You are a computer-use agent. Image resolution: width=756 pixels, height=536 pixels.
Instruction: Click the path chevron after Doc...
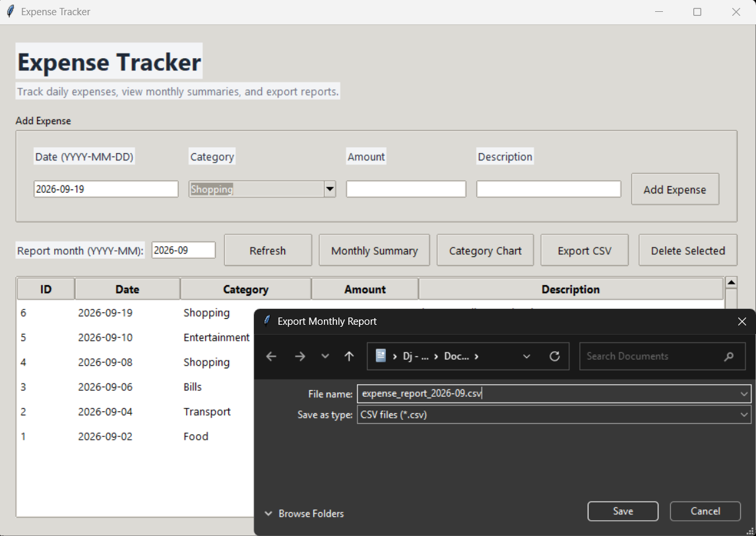coord(476,356)
